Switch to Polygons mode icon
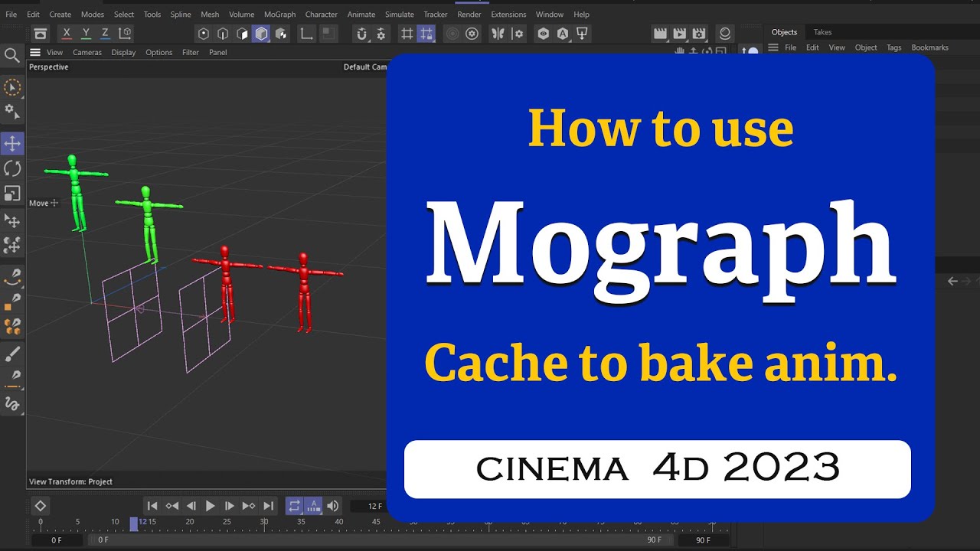This screenshot has width=980, height=551. click(x=242, y=34)
